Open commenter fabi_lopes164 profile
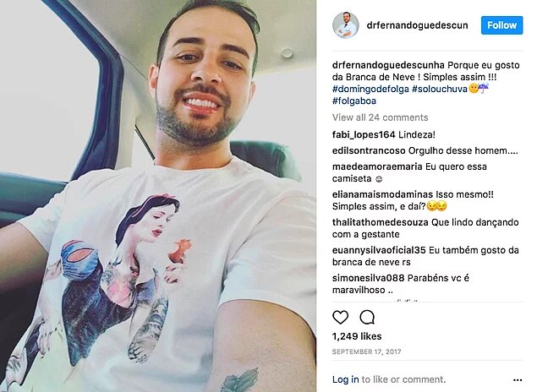 tap(364, 135)
